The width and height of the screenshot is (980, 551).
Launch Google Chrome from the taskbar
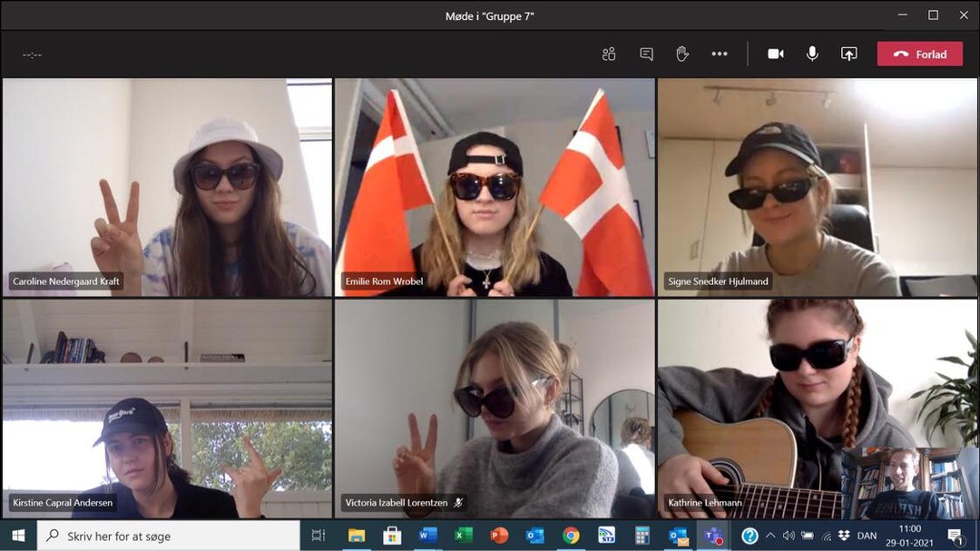(x=571, y=536)
